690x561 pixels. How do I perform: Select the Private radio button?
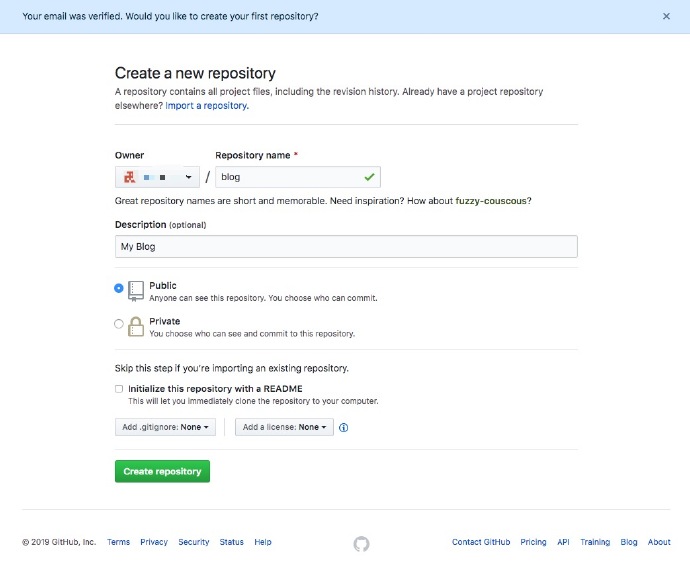(119, 324)
